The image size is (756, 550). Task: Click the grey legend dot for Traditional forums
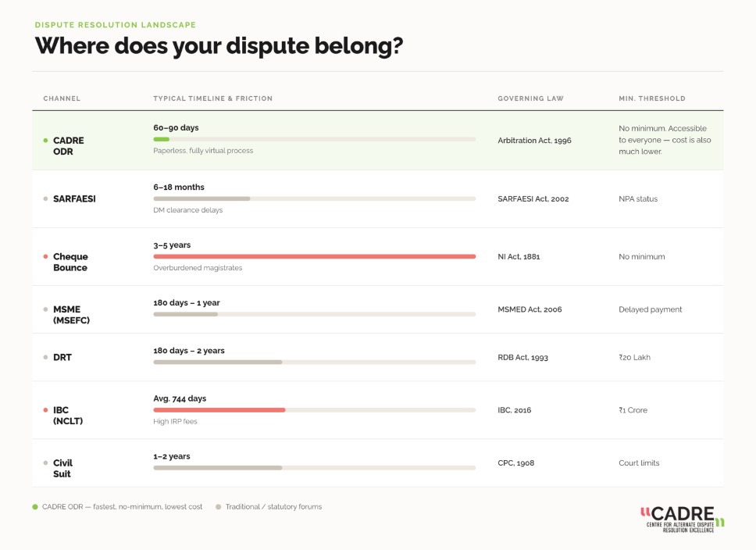pyautogui.click(x=219, y=506)
